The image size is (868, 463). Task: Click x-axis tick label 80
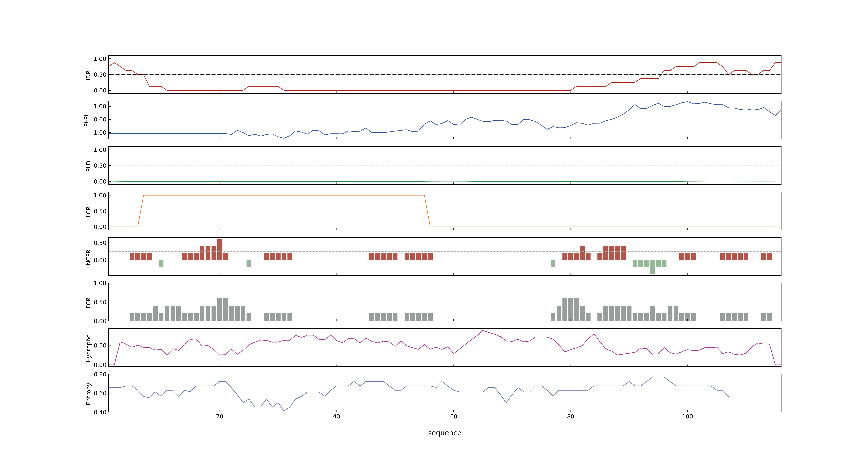(x=571, y=416)
